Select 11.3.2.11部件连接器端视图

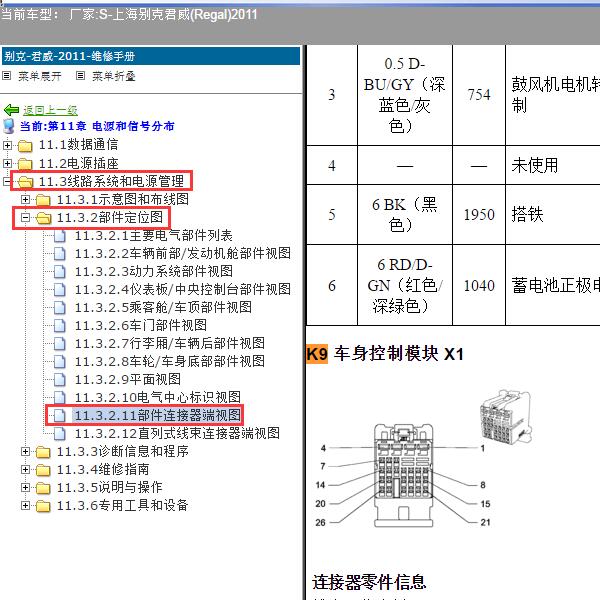(157, 415)
